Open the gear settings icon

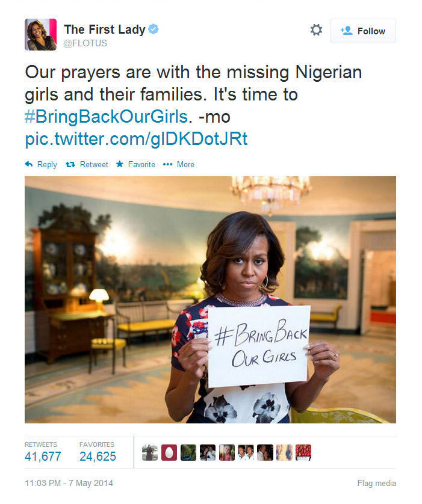tap(316, 30)
